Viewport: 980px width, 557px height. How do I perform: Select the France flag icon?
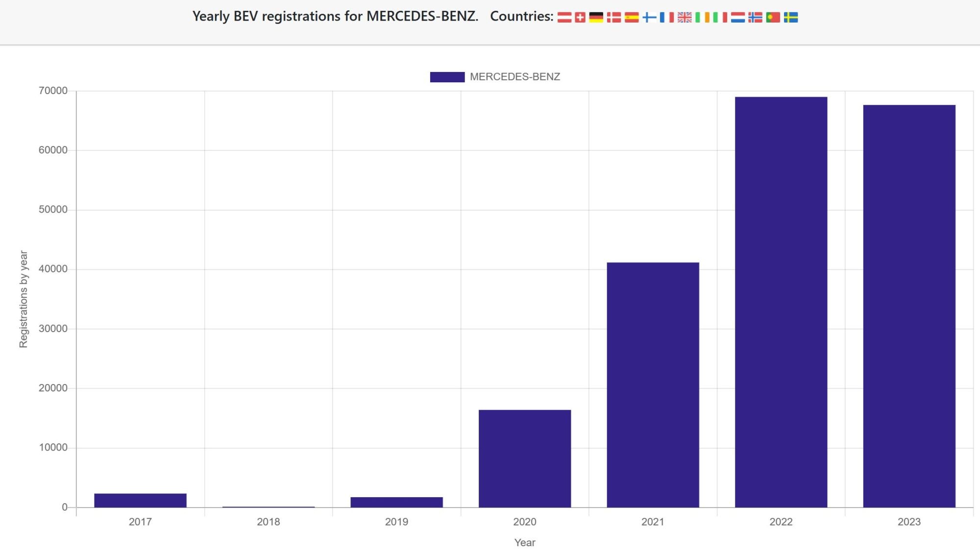pyautogui.click(x=667, y=18)
